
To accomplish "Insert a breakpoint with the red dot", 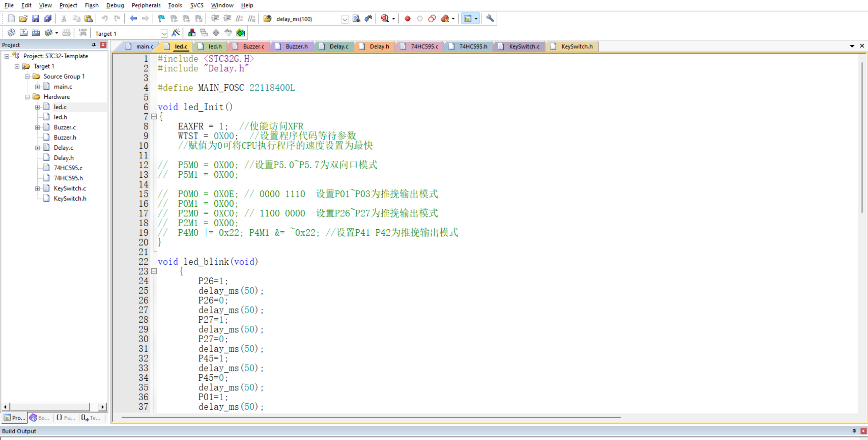I will [407, 19].
